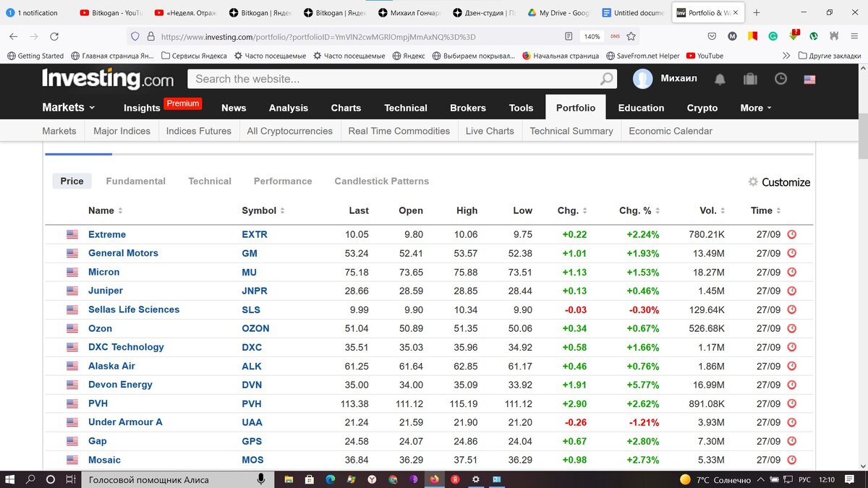This screenshot has width=868, height=488.
Task: Sort table by Vol. column
Action: (712, 210)
